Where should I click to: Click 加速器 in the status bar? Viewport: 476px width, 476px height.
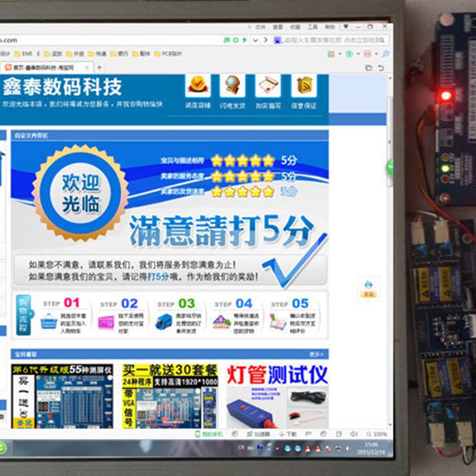coord(258,434)
